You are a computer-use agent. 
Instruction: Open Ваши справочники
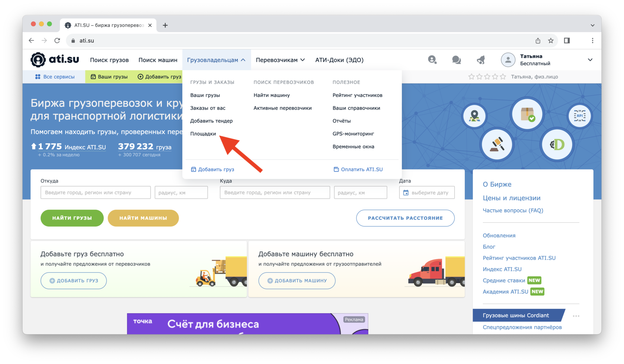pyautogui.click(x=356, y=108)
